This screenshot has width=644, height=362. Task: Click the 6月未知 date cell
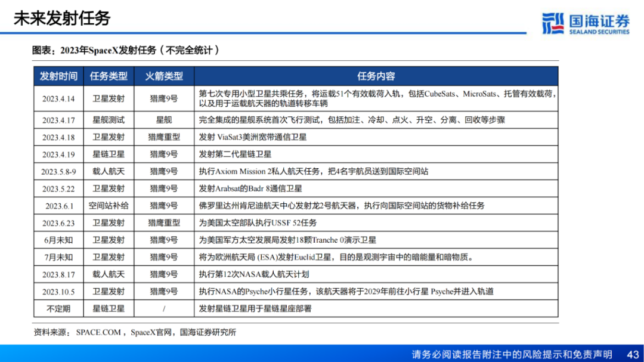[58, 240]
